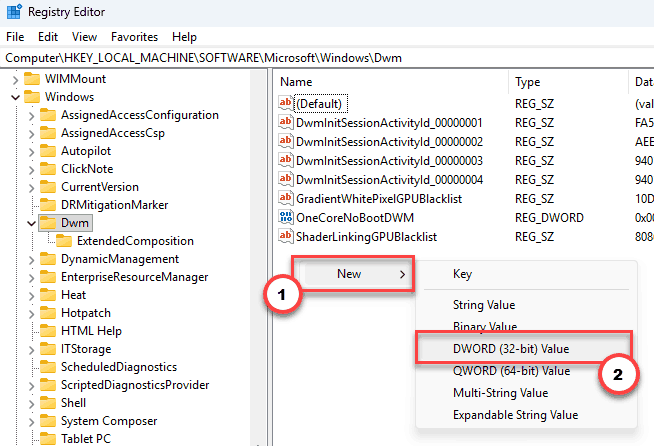Click the registry path address bar
654x446 pixels.
point(327,58)
